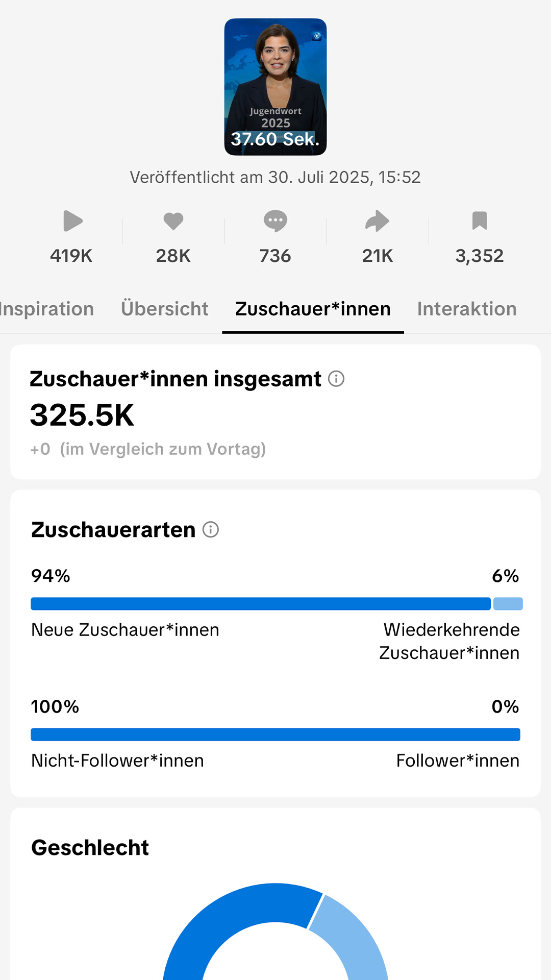Open info icon beside Zuschauerarten

tap(211, 530)
